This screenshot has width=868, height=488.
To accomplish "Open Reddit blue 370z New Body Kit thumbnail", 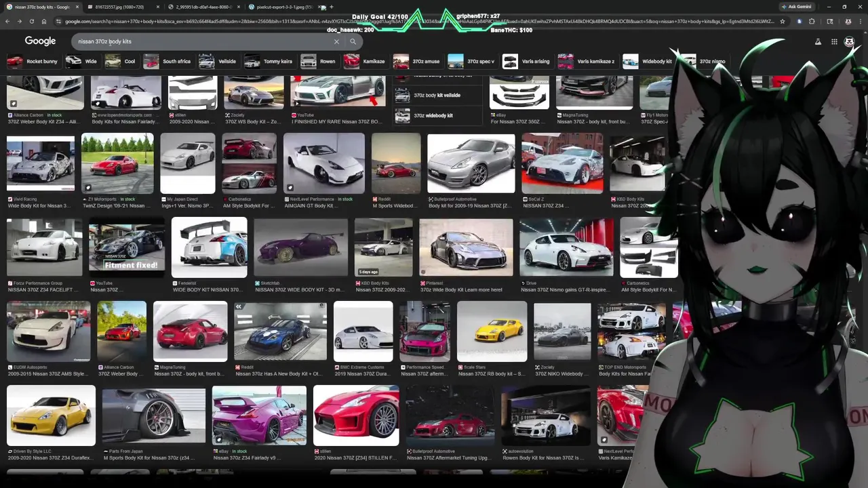I will pyautogui.click(x=280, y=332).
